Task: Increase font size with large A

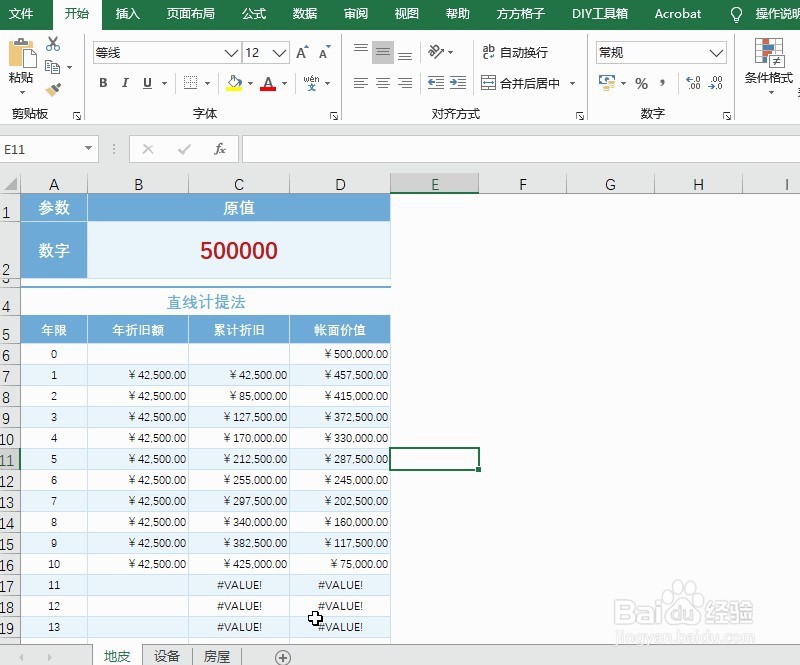Action: (x=302, y=53)
